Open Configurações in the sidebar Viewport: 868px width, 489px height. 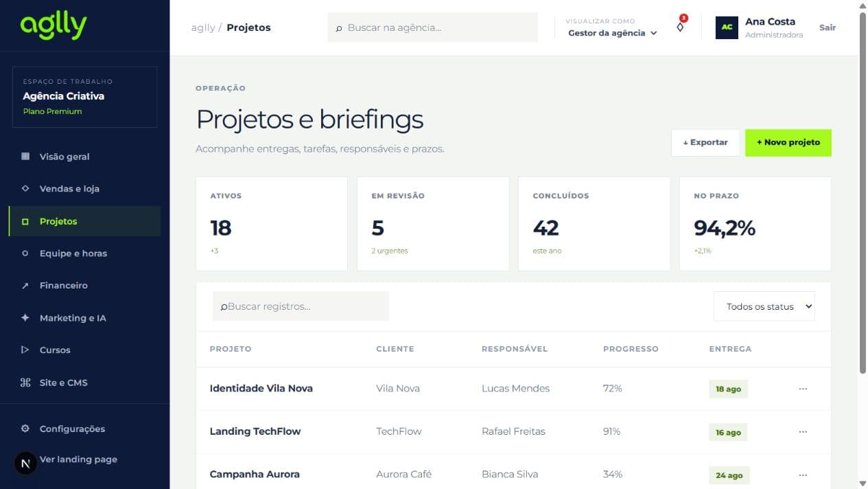[84, 429]
